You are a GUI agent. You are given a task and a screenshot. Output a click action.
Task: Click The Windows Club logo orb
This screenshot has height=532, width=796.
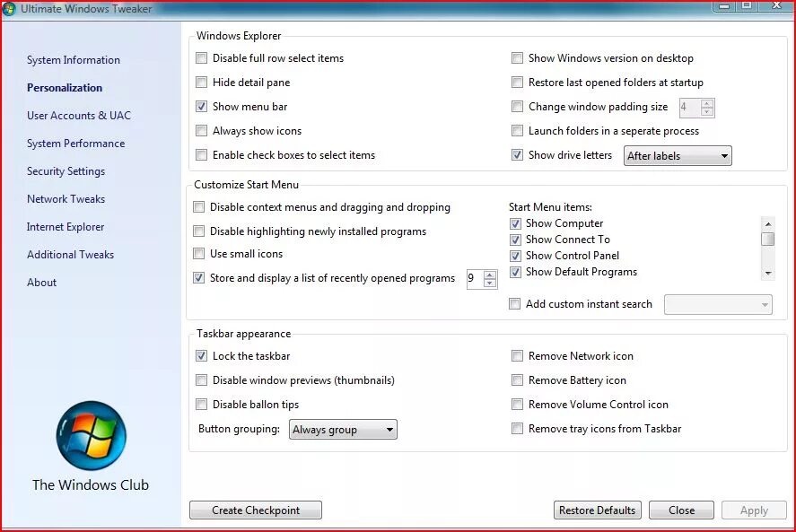(x=91, y=435)
